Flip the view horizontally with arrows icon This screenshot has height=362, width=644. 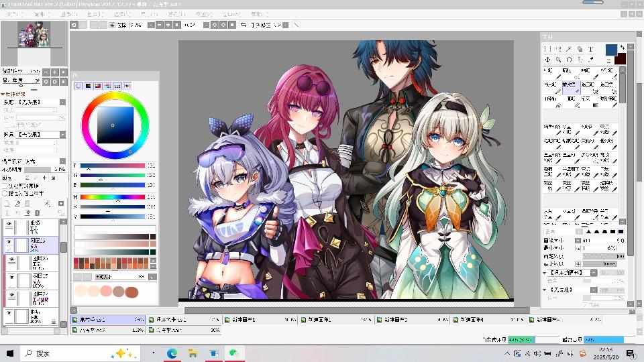(x=244, y=25)
